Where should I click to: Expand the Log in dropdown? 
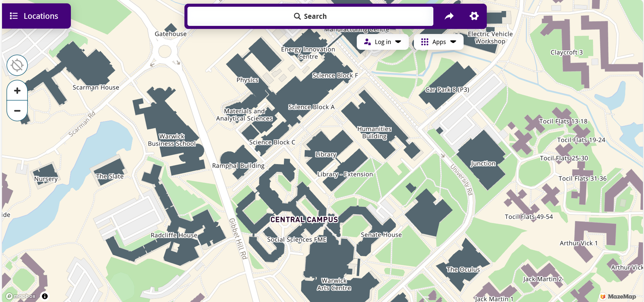383,42
